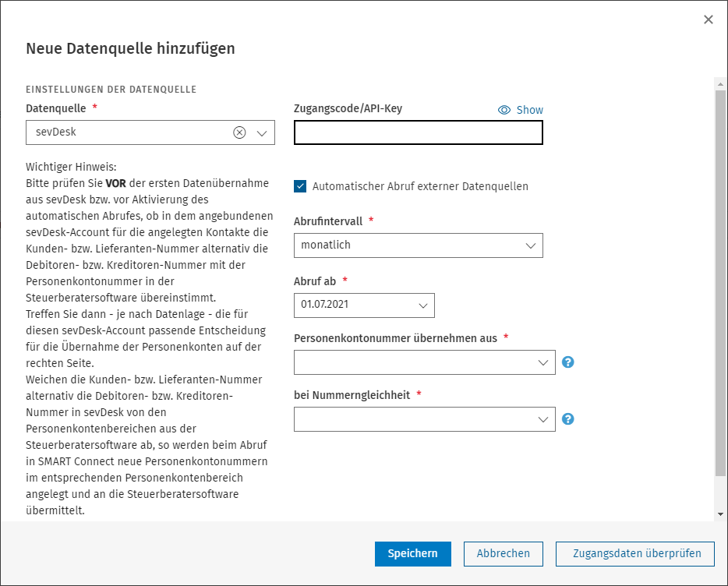Click the scrollbar up arrow
The image size is (728, 586).
coord(720,84)
